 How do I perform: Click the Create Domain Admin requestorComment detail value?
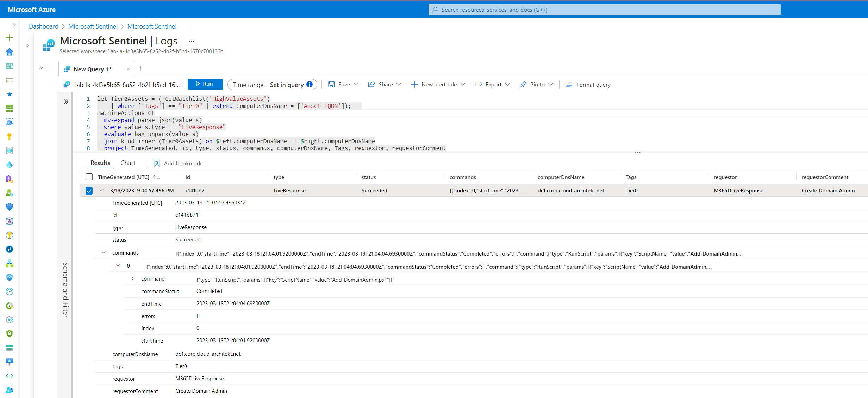pos(201,391)
